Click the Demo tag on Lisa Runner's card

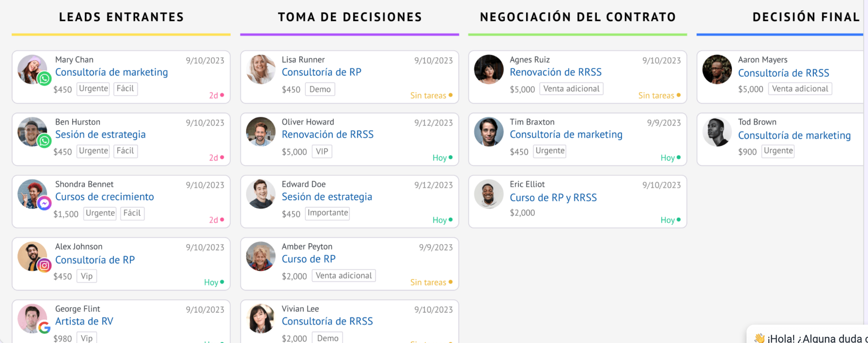320,89
